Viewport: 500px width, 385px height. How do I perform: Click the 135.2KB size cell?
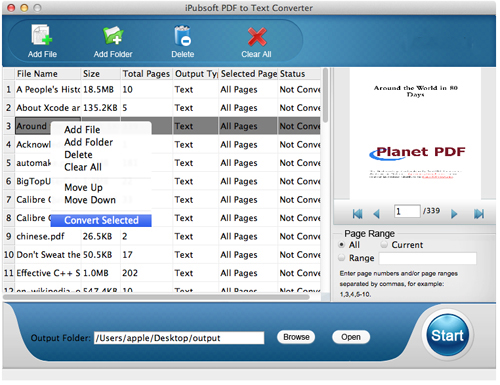tap(100, 108)
